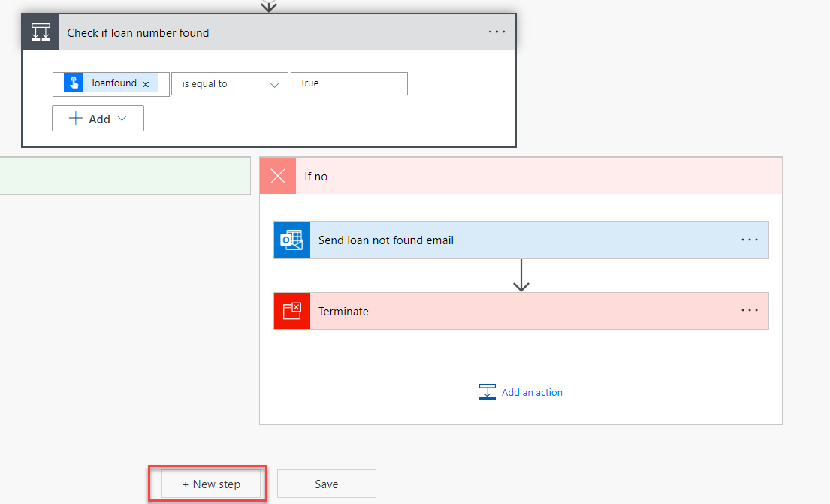Click the Add an action link
The width and height of the screenshot is (830, 504).
532,392
